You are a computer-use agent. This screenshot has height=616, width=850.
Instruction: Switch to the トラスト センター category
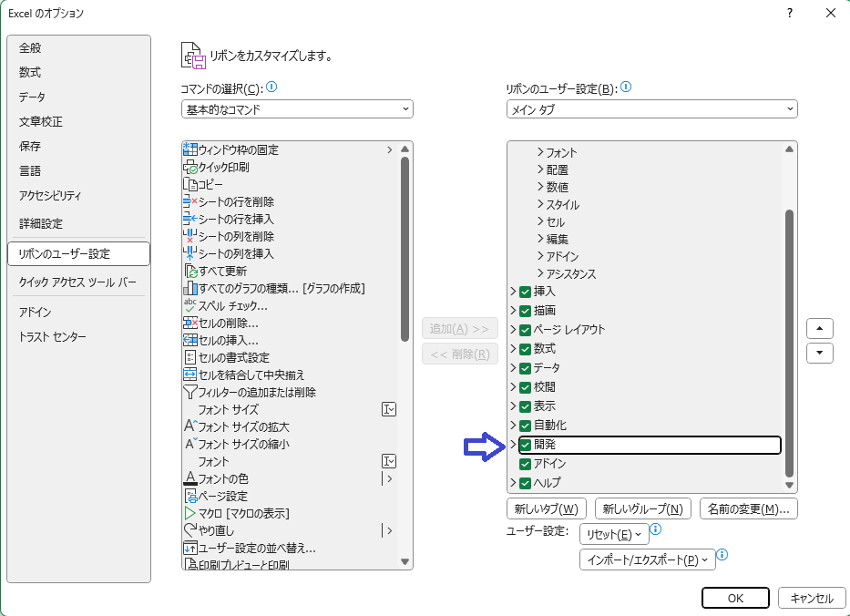click(x=53, y=337)
